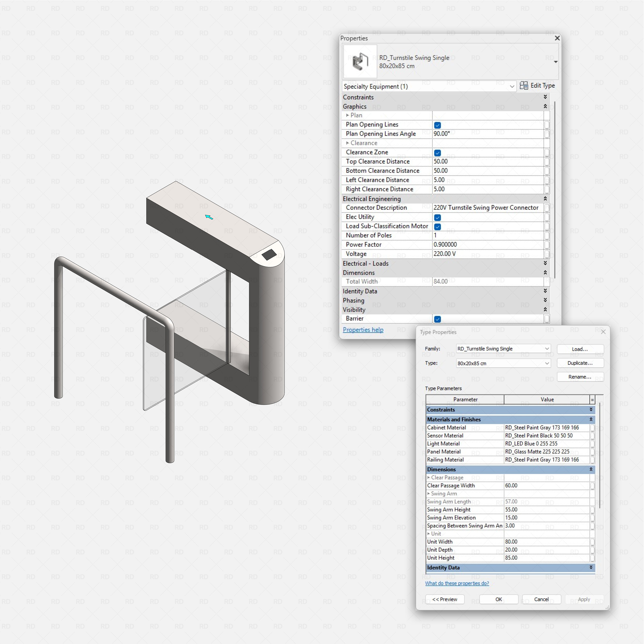
Task: Click the << Preview button
Action: click(445, 599)
